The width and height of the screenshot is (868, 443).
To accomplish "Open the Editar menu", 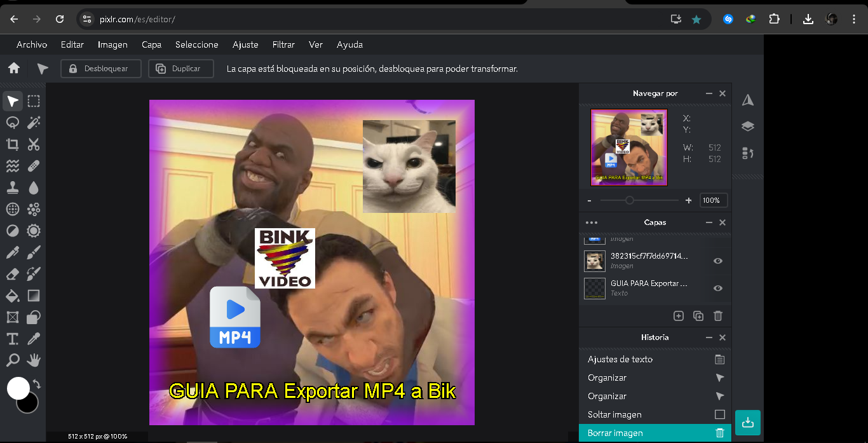I will point(72,44).
